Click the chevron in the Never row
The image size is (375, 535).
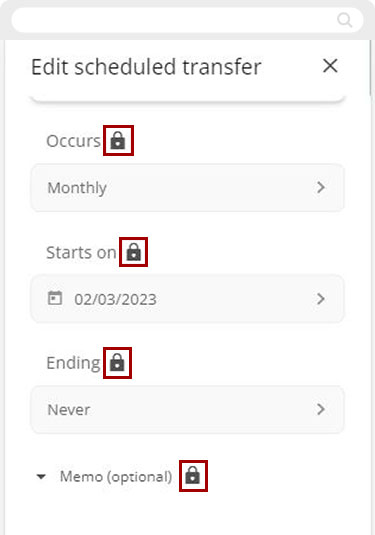pos(321,409)
